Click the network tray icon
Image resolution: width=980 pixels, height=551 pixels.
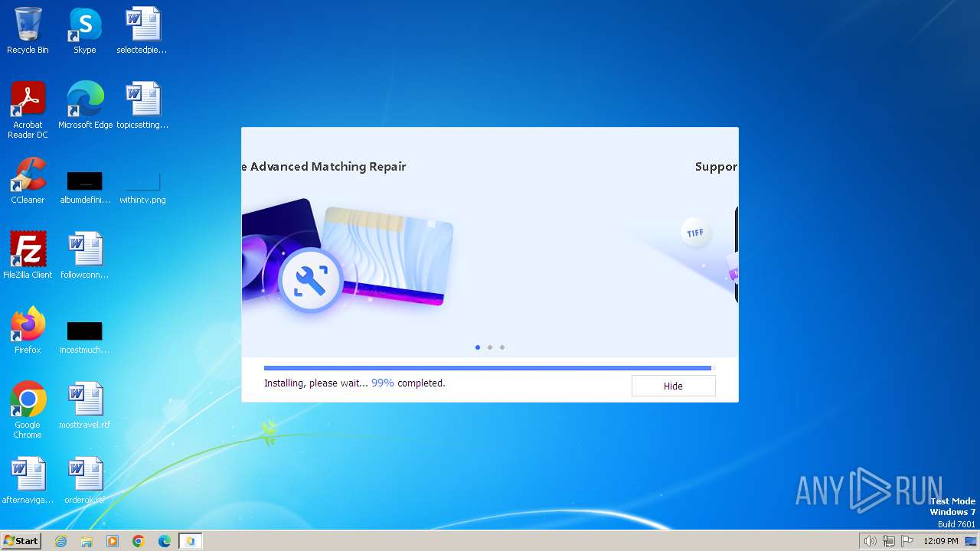click(x=889, y=541)
